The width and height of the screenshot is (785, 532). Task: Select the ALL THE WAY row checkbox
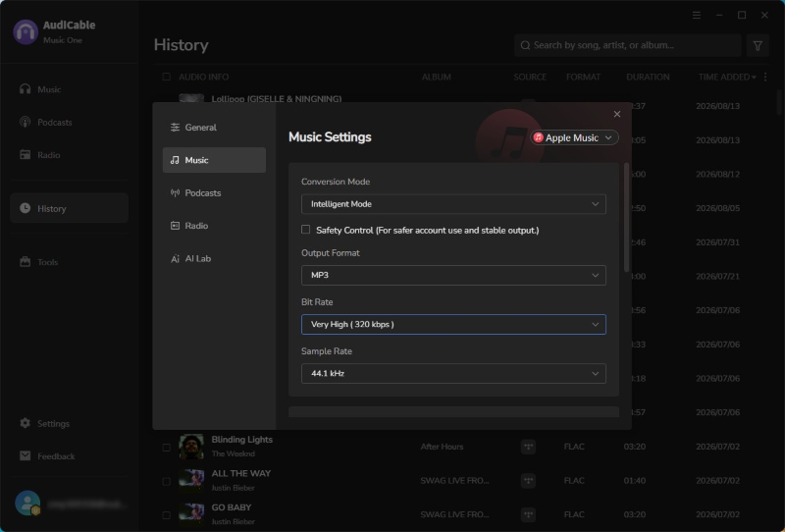coord(166,481)
